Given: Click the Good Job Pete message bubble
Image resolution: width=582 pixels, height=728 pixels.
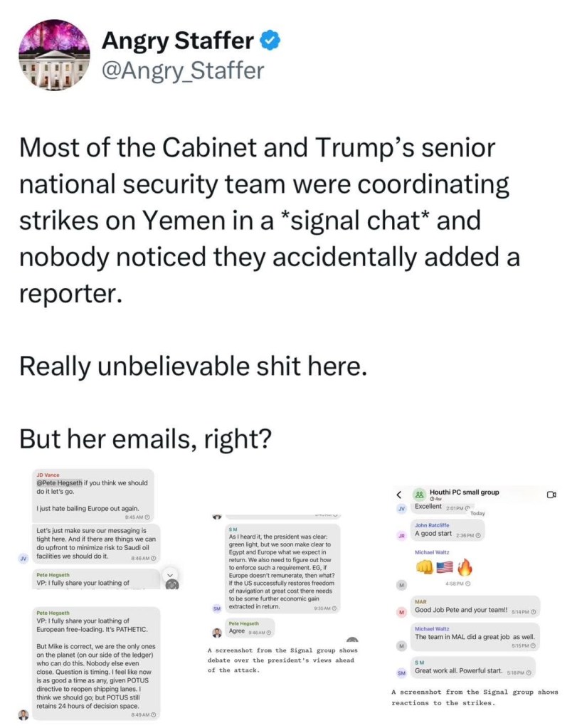Looking at the screenshot, I should pos(466,611).
